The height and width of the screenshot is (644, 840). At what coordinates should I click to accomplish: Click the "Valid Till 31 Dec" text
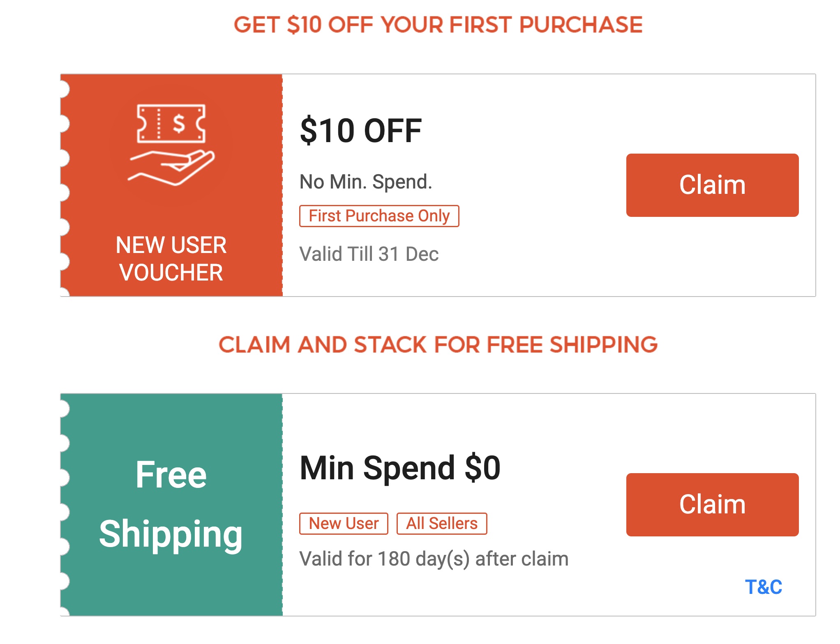[x=369, y=254]
